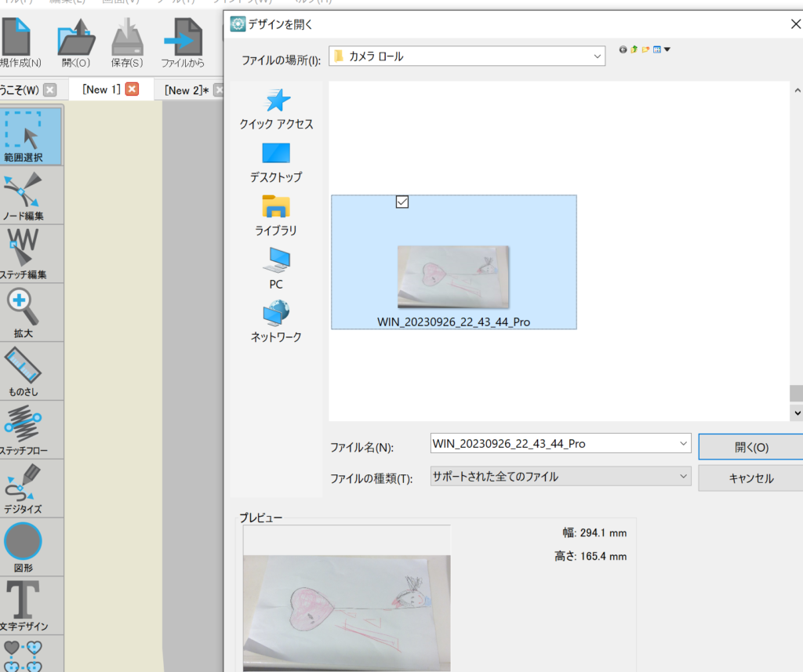Click the 新規作成 new file icon
The height and width of the screenshot is (672, 803).
tap(19, 42)
